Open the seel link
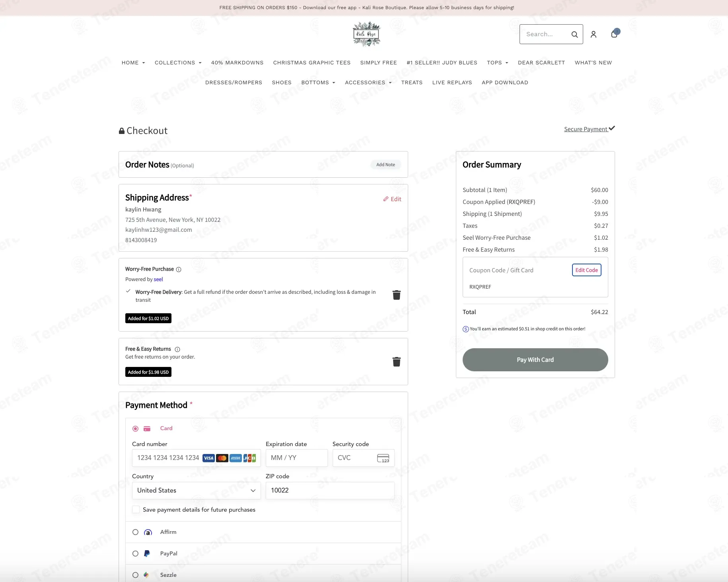This screenshot has width=728, height=582. pos(158,279)
